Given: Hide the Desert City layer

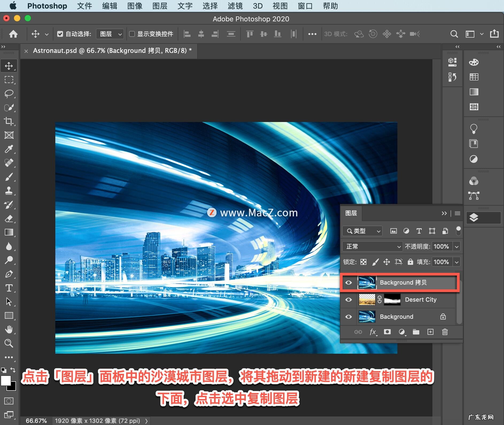Looking at the screenshot, I should [x=348, y=300].
